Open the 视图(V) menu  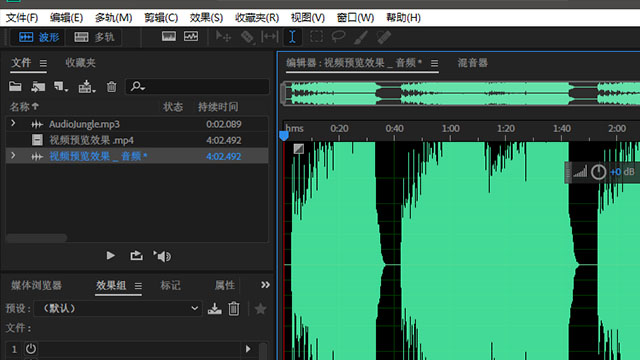click(308, 18)
